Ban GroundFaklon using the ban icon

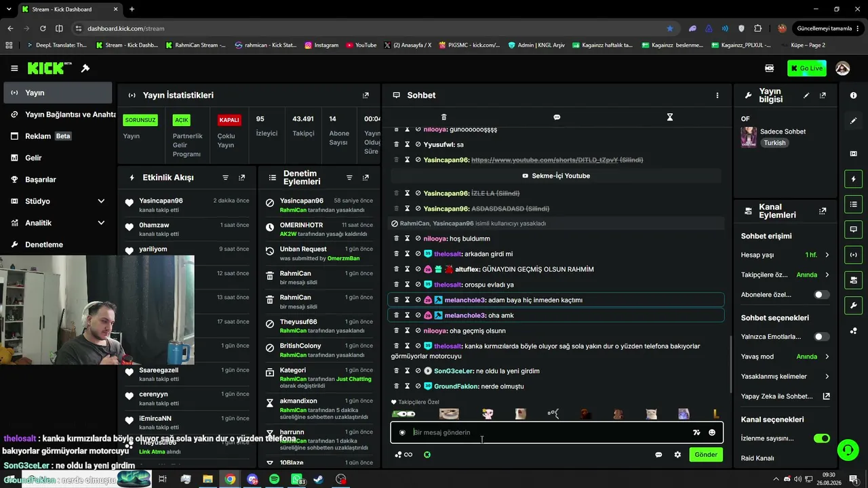418,386
